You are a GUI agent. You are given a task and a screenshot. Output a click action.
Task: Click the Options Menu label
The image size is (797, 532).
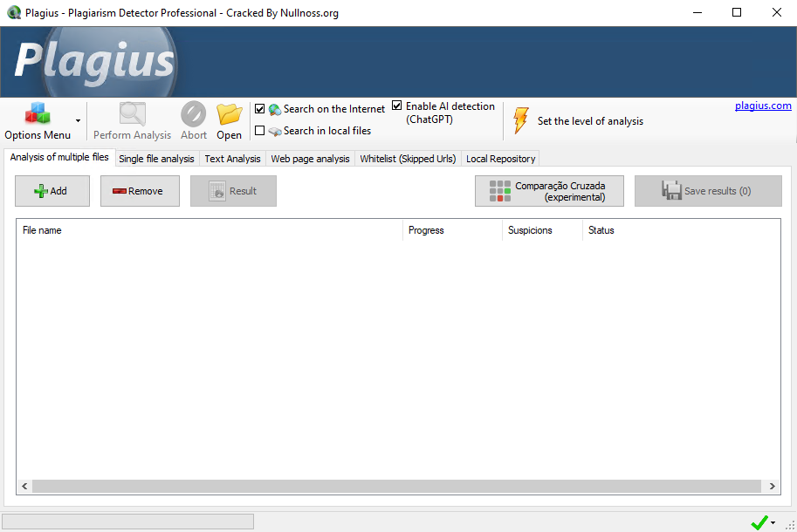coord(38,135)
